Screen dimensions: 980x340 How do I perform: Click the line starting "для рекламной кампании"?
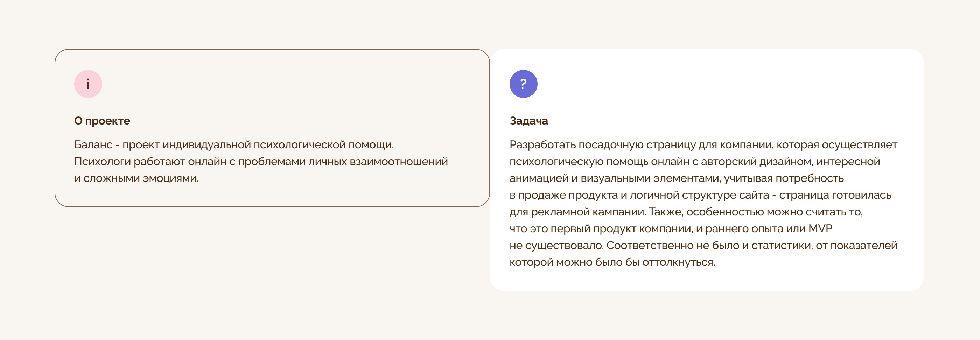pyautogui.click(x=686, y=212)
